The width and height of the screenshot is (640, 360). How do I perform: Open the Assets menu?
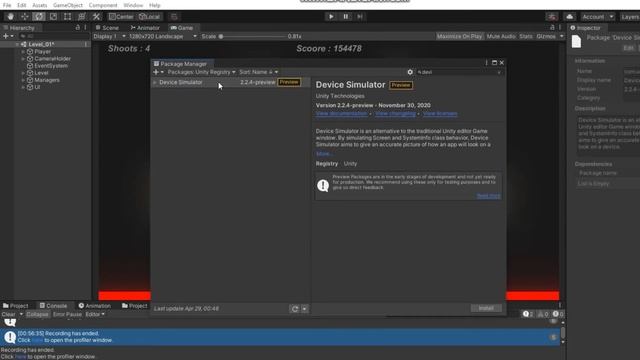click(x=40, y=5)
